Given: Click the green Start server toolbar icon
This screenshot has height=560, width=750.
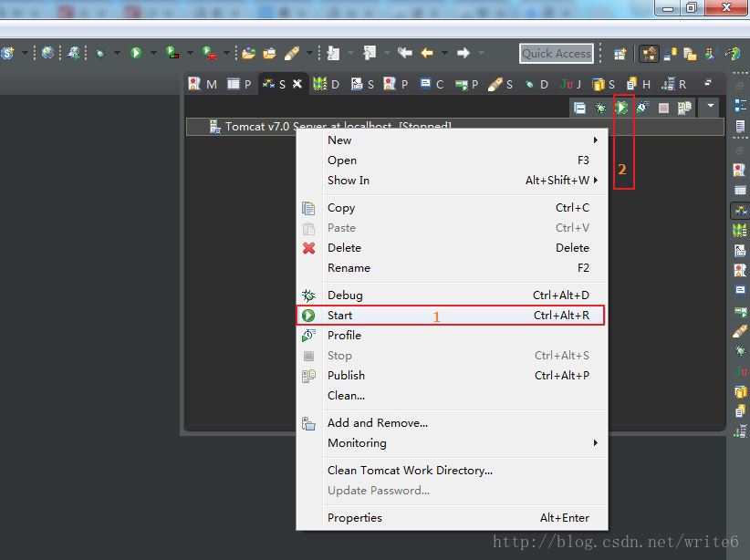Looking at the screenshot, I should coord(622,108).
